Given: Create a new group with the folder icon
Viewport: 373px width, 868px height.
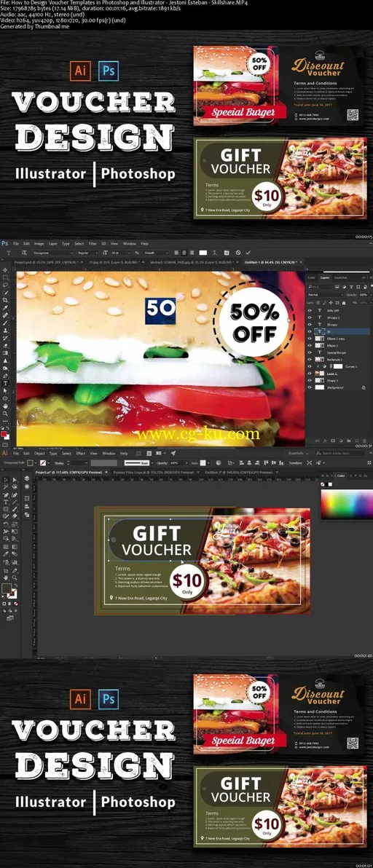Looking at the screenshot, I should click(349, 441).
